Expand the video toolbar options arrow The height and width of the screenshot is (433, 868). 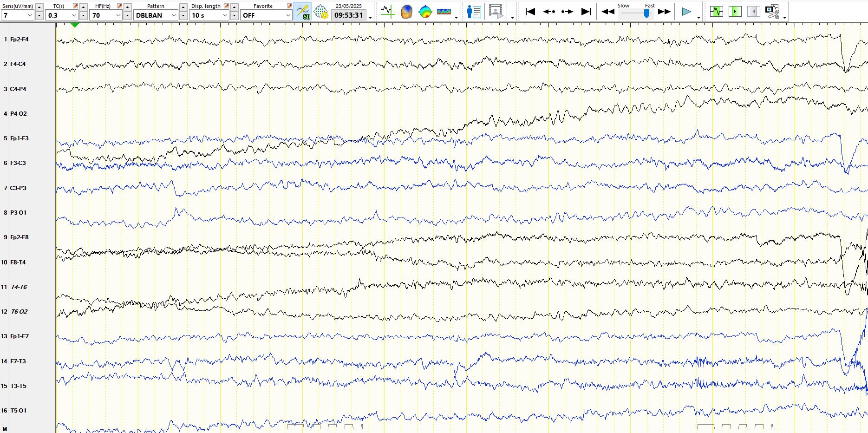pos(512,18)
